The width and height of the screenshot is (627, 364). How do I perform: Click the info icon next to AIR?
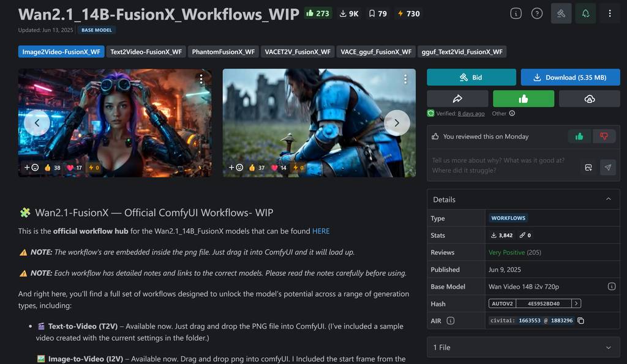[x=450, y=321]
